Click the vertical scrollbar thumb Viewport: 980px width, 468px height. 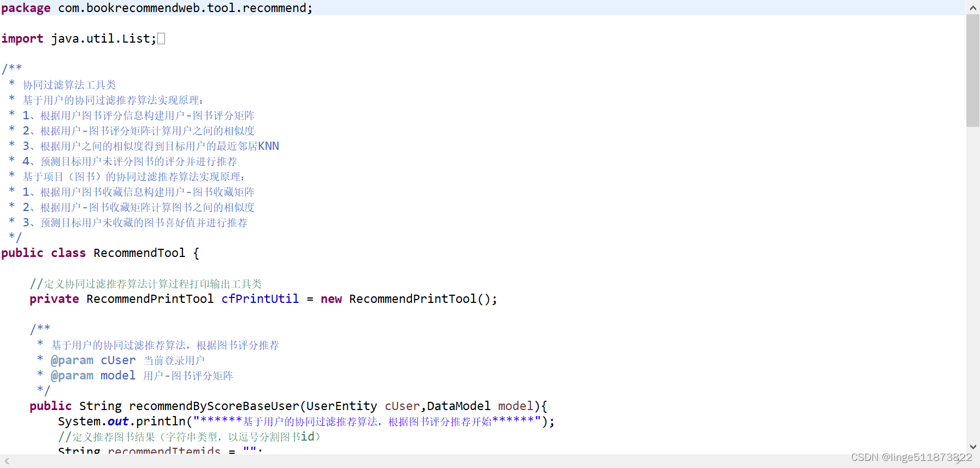point(973,71)
